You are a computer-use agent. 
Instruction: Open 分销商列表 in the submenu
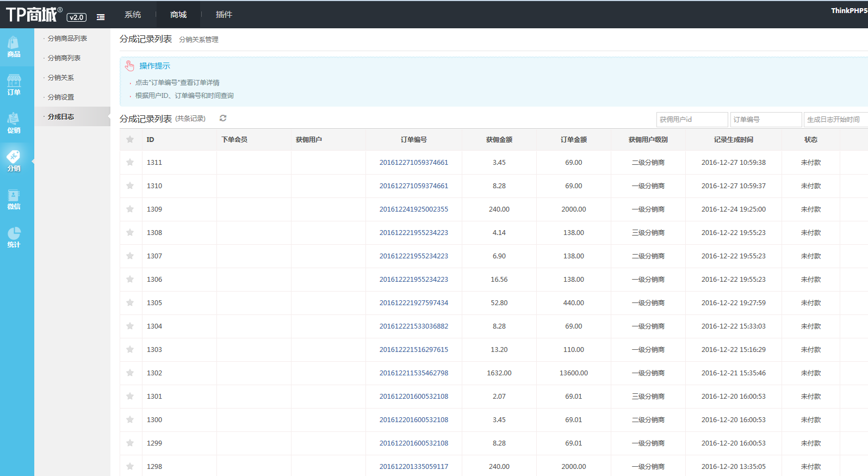point(64,58)
